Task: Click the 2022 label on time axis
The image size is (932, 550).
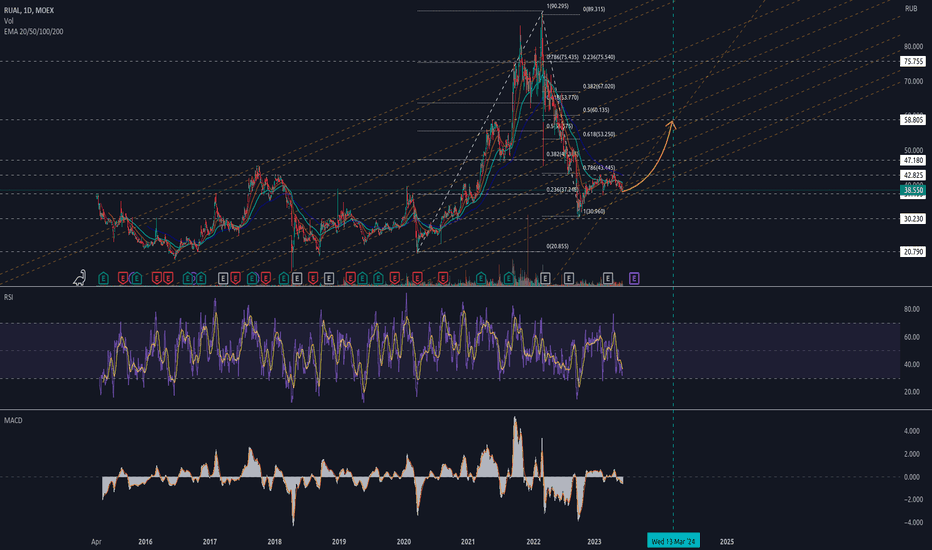Action: click(x=533, y=542)
